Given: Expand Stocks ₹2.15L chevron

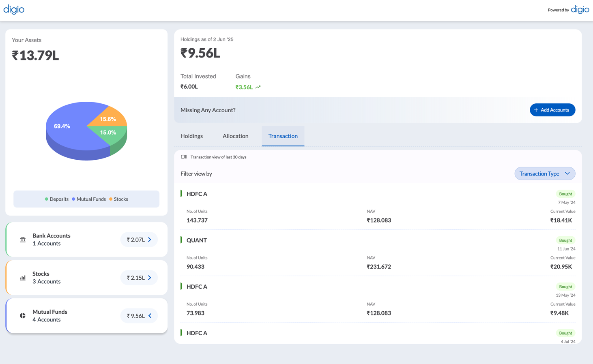Looking at the screenshot, I should 150,278.
